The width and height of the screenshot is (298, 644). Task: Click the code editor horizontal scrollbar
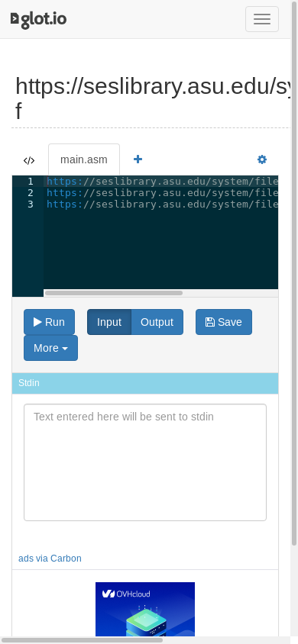point(114,293)
